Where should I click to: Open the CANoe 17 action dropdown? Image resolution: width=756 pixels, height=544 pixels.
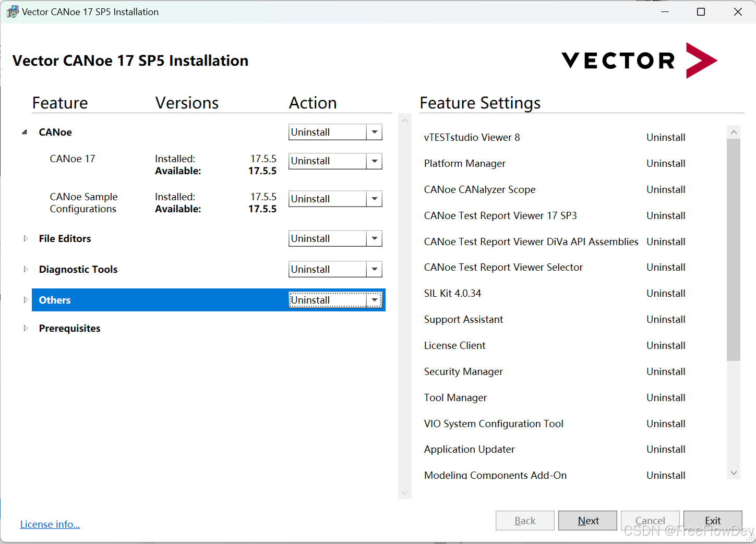coord(374,161)
